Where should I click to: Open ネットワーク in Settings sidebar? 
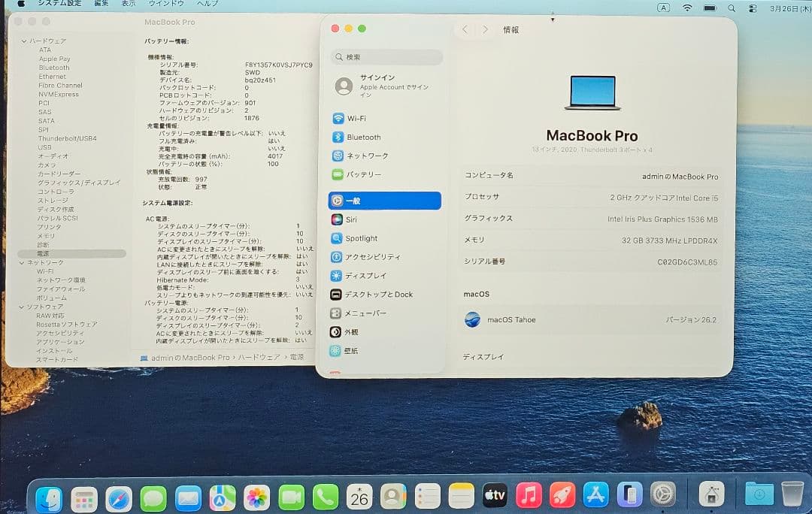(385, 156)
